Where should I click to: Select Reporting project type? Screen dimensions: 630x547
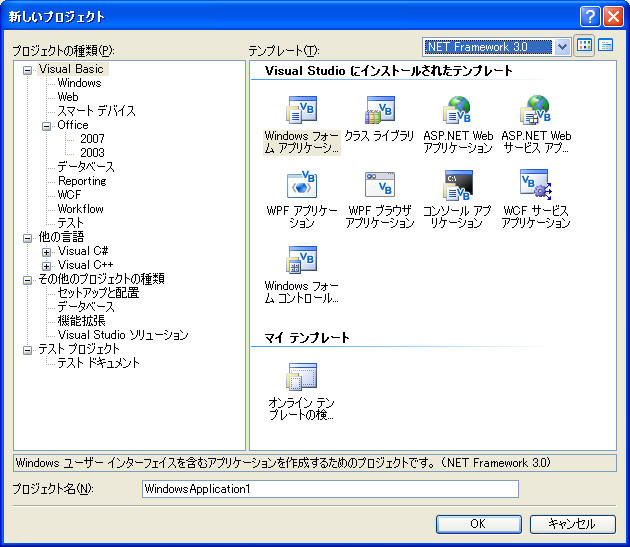82,181
